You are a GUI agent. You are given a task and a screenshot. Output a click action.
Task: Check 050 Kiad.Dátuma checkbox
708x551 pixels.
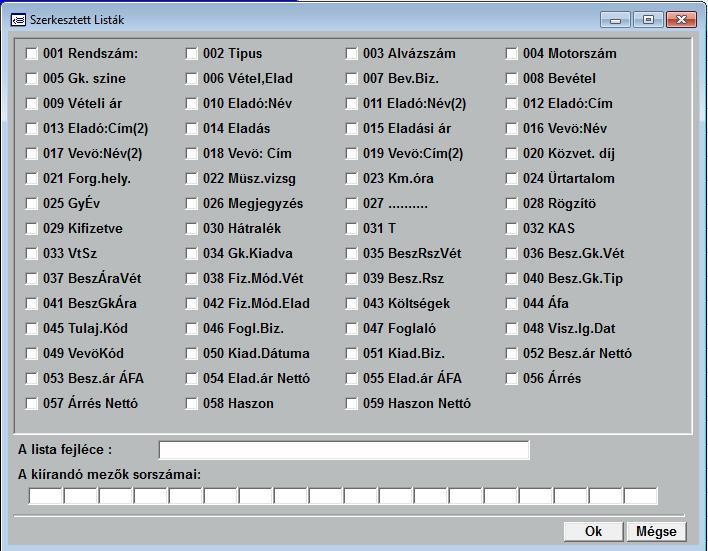191,354
